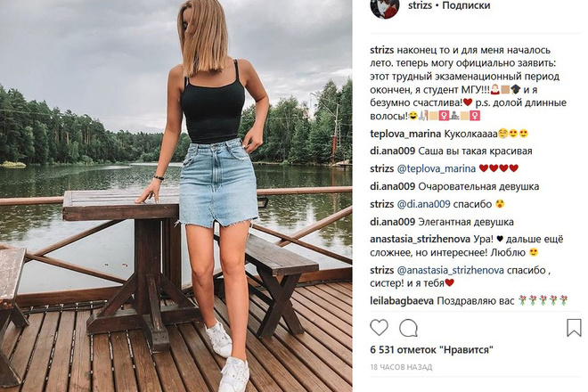This screenshot has width=588, height=392.
Task: Open the comment speech bubble icon
Action: [x=408, y=328]
